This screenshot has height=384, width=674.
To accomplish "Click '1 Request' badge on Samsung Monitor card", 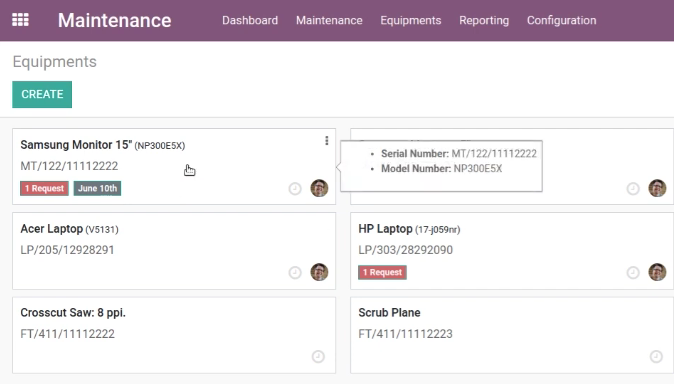I will click(x=44, y=188).
